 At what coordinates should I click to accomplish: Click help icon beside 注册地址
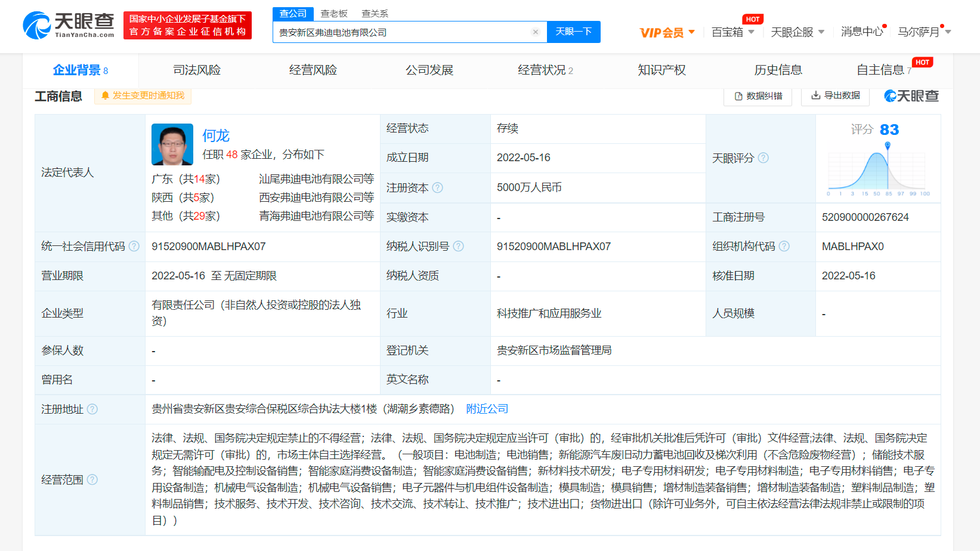pyautogui.click(x=92, y=409)
